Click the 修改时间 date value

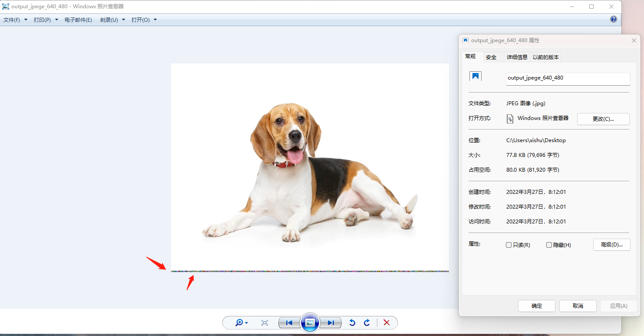click(x=536, y=207)
